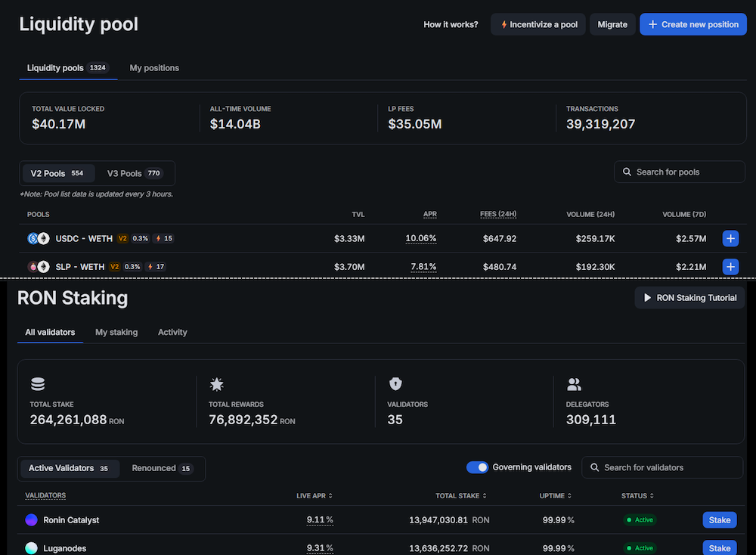Click the $3.33M TVL value
Image resolution: width=756 pixels, height=555 pixels.
tap(349, 238)
